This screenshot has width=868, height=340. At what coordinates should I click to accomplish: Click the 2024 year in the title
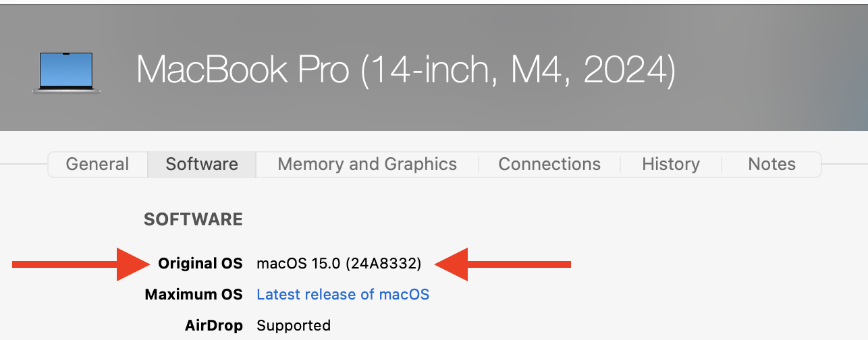[629, 69]
